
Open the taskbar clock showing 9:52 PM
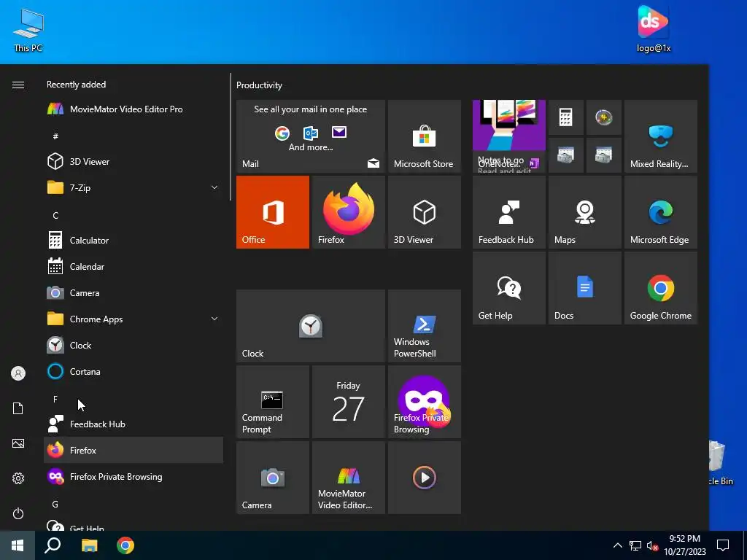coord(684,545)
